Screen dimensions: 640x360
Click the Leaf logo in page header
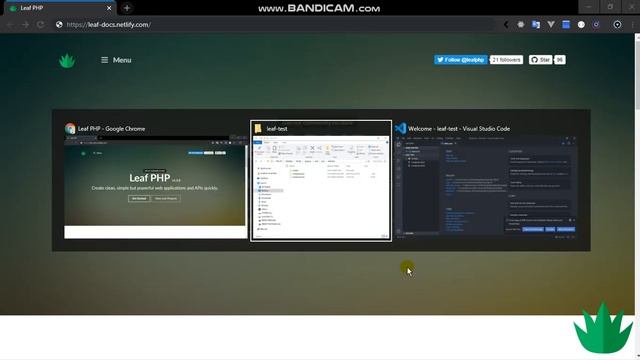[67, 60]
